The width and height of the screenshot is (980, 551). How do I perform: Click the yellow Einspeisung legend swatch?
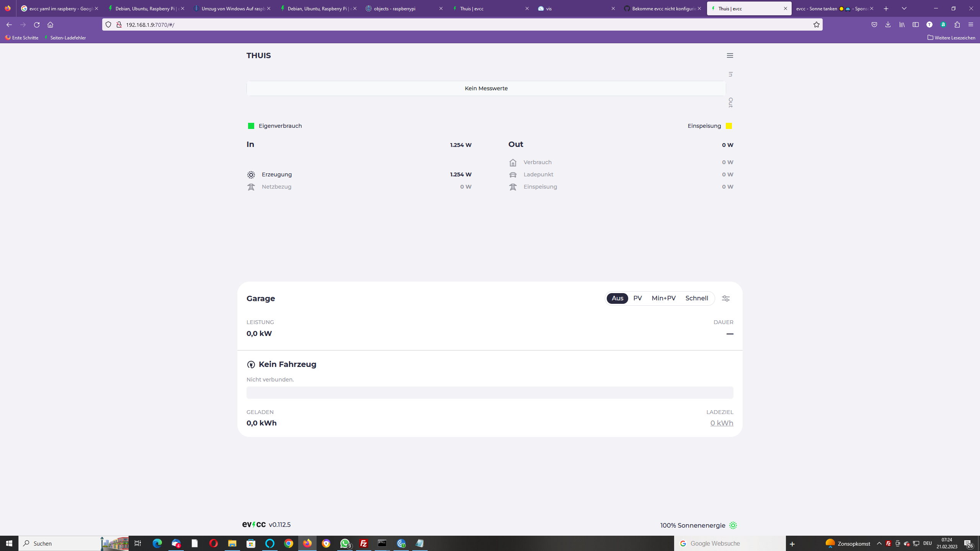coord(729,126)
